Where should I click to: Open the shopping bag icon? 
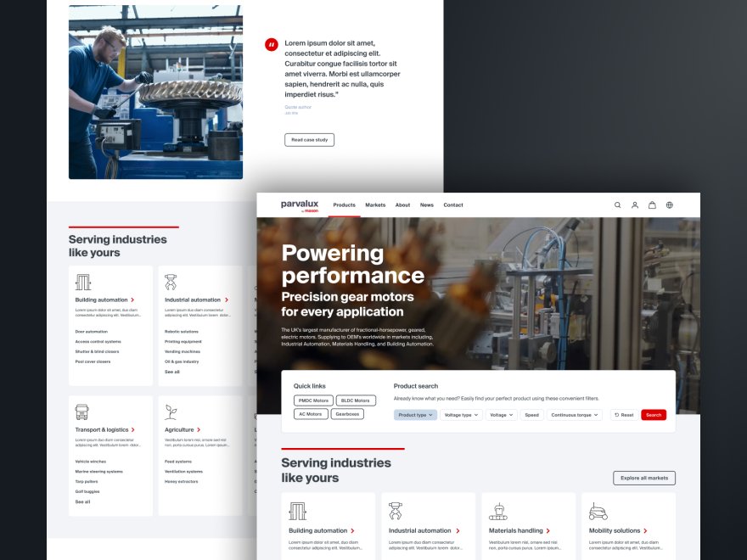click(x=652, y=205)
